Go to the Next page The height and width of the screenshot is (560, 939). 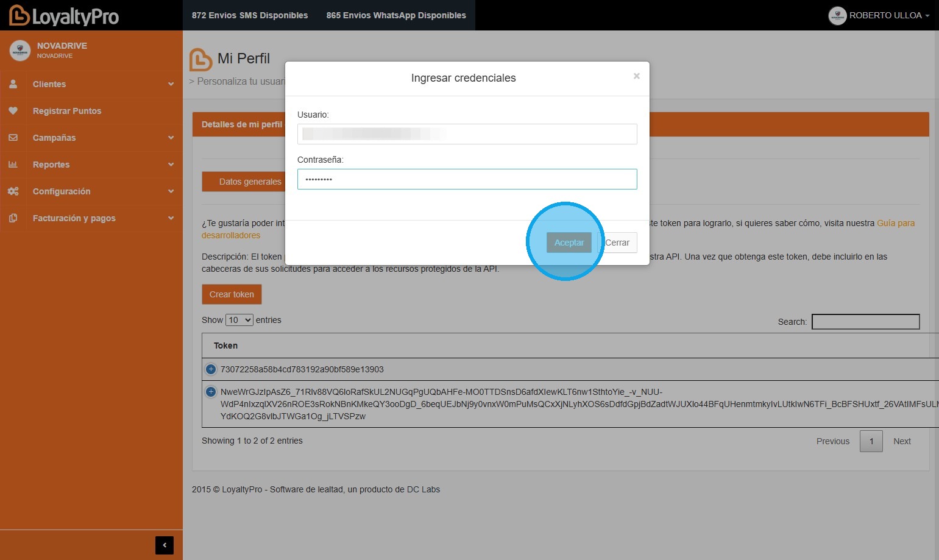pyautogui.click(x=902, y=441)
